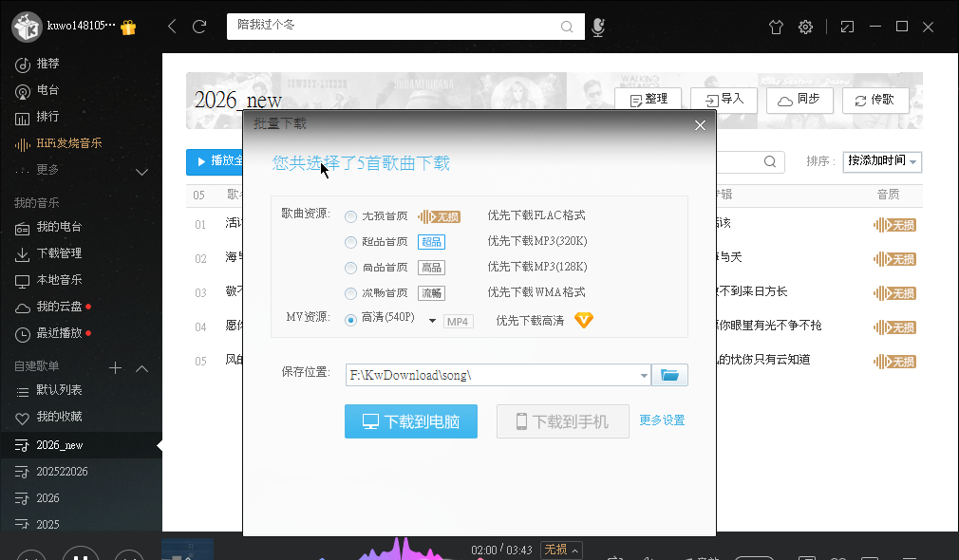Browse for folder with the blue folder icon
Screen dimensions: 959x560
(669, 375)
